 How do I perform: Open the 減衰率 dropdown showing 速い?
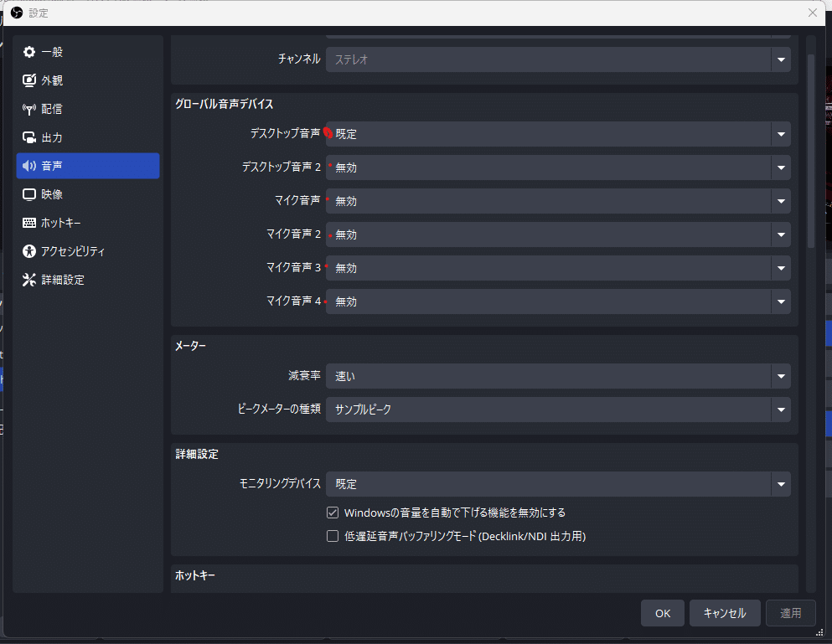click(x=558, y=376)
